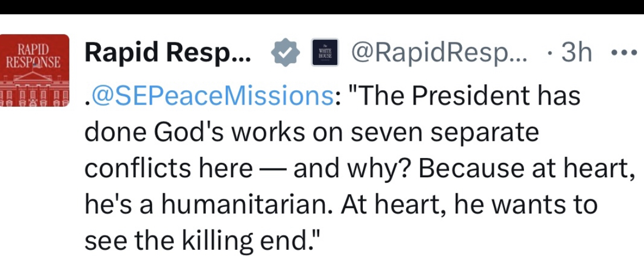
Task: Click the "3h" post timestamp
Action: coord(576,53)
